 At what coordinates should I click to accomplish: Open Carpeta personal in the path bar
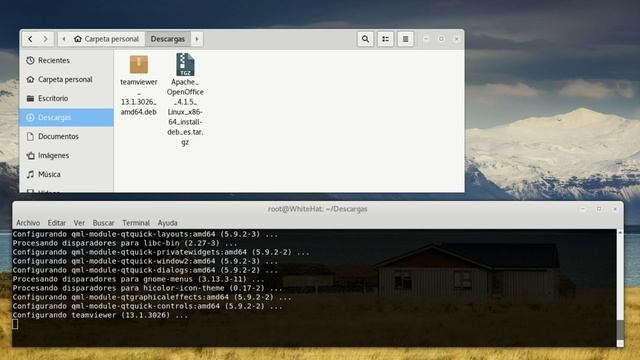107,39
